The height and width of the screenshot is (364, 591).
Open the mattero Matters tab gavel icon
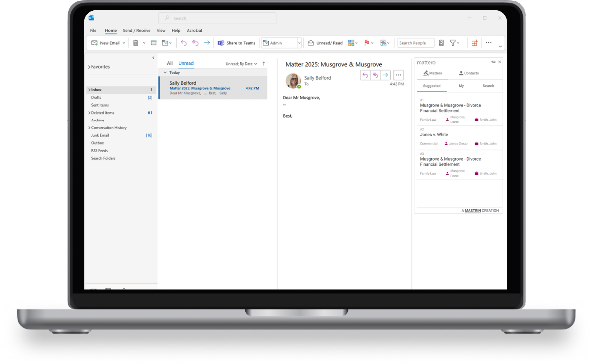pos(426,73)
